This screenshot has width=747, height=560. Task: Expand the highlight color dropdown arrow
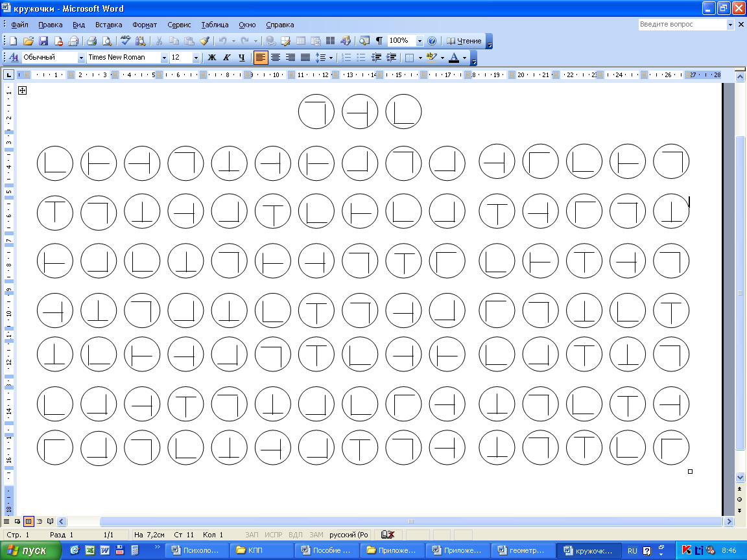coord(443,58)
